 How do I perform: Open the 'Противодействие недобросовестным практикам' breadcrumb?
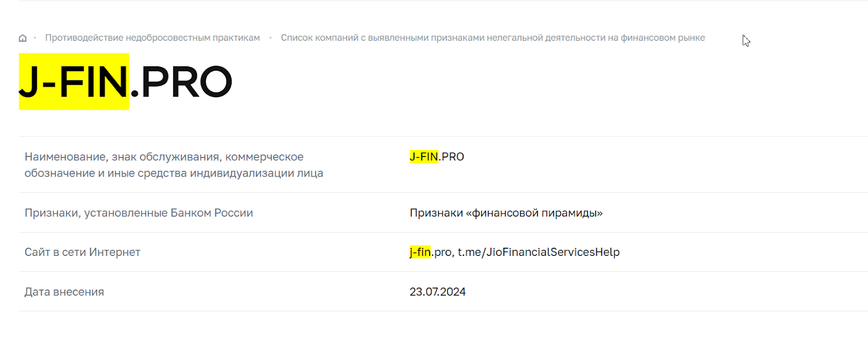tap(152, 38)
